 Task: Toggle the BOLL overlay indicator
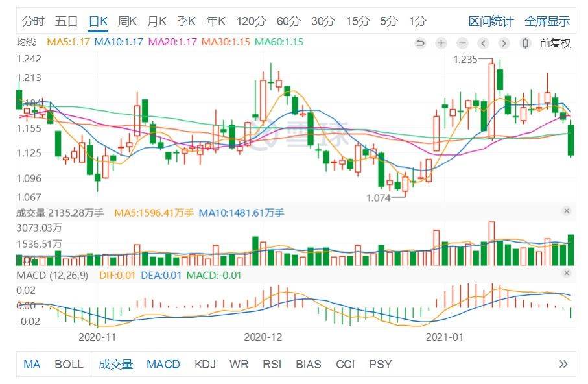click(69, 364)
